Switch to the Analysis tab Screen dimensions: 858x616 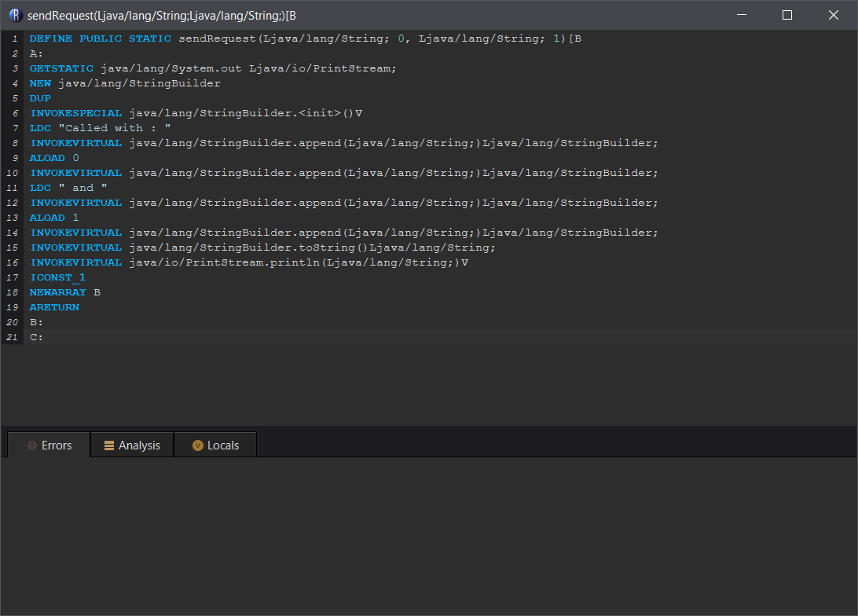pyautogui.click(x=139, y=445)
